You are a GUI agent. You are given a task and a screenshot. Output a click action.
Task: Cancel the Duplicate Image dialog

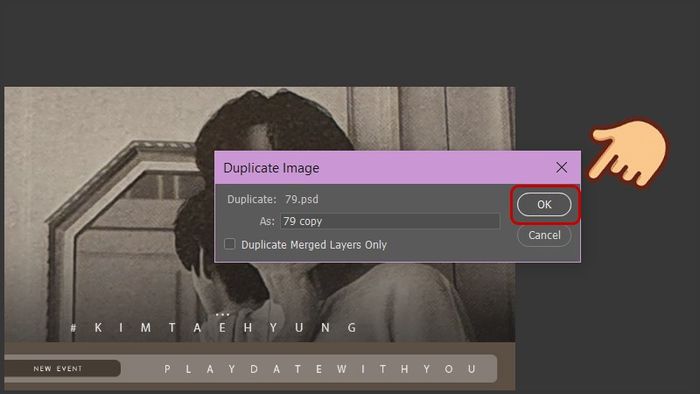[544, 235]
